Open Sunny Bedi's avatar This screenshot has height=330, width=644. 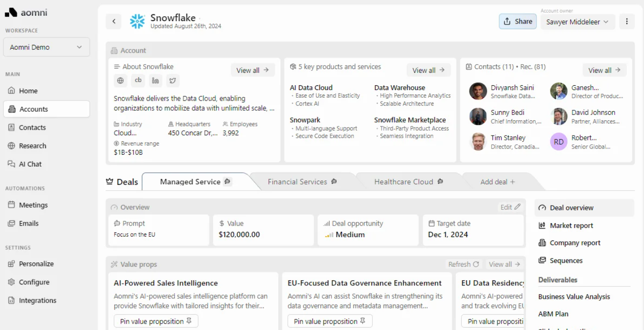(x=478, y=116)
